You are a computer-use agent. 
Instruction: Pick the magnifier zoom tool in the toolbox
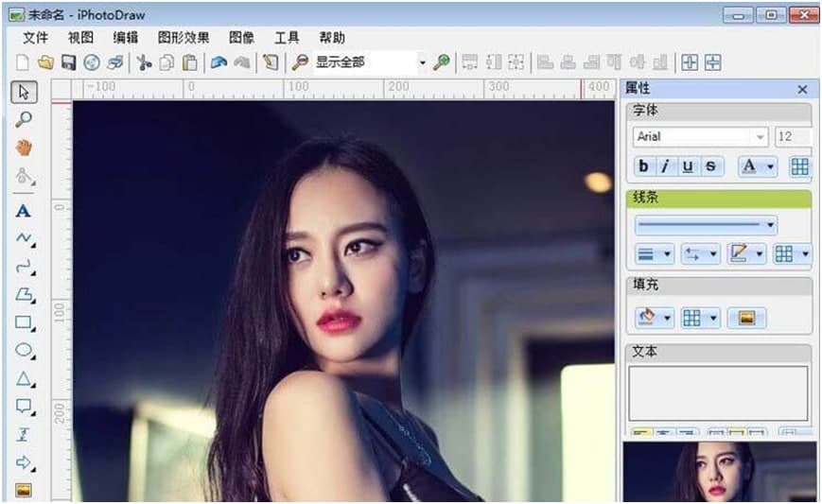(x=24, y=120)
